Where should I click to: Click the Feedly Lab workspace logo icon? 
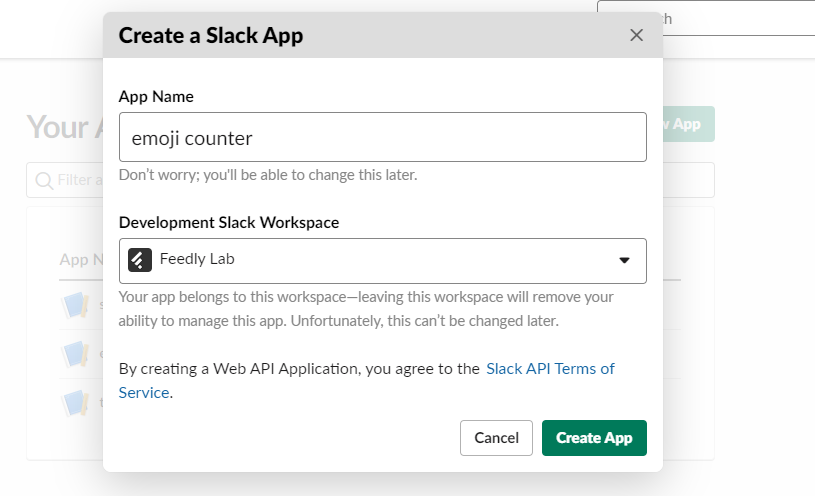pos(140,260)
